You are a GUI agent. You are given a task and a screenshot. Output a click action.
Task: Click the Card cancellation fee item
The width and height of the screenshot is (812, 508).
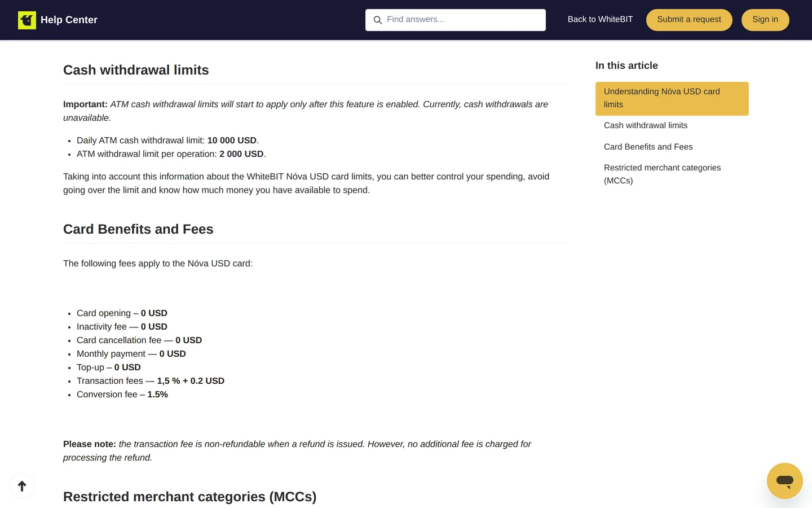(139, 340)
